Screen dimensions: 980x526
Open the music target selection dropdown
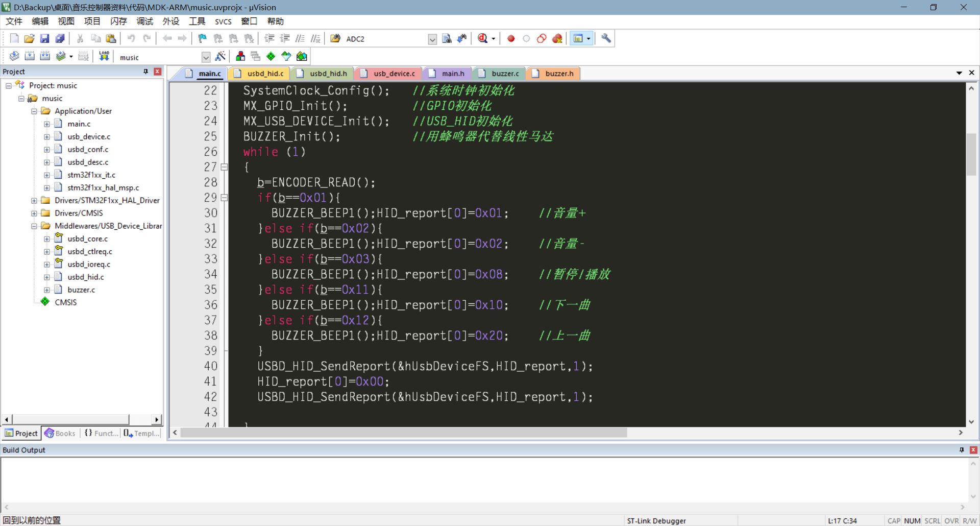click(206, 57)
